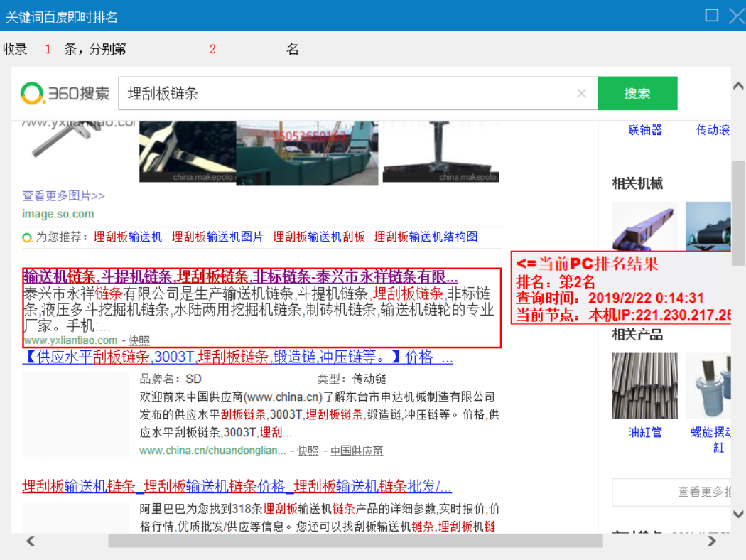Select recommended search 埋刮板输送机结构图
Image resolution: width=746 pixels, height=560 pixels.
pyautogui.click(x=426, y=237)
